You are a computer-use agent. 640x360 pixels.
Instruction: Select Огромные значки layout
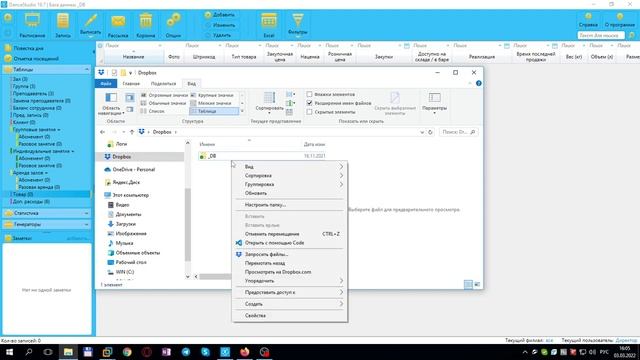click(x=164, y=95)
